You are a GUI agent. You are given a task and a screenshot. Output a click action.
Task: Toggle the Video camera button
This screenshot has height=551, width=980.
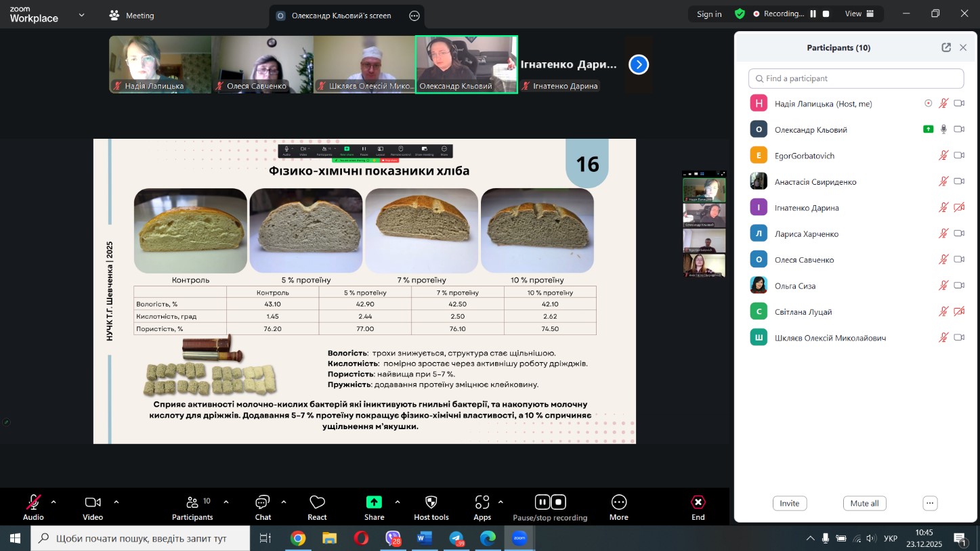pos(92,502)
